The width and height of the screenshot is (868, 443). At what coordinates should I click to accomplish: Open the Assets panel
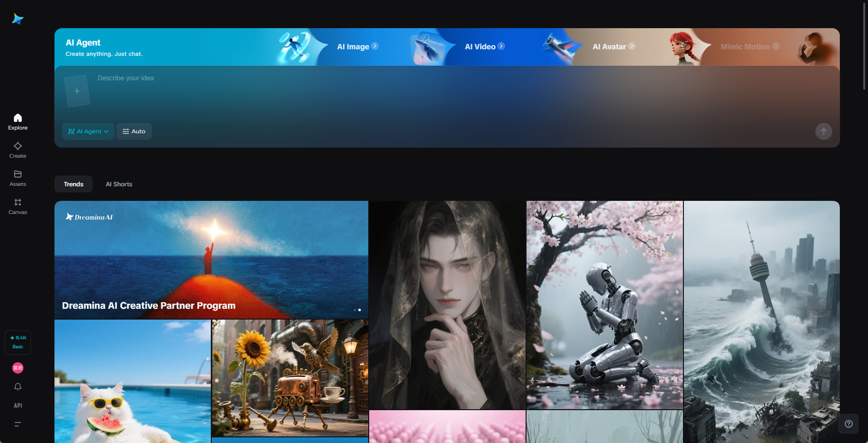point(17,178)
